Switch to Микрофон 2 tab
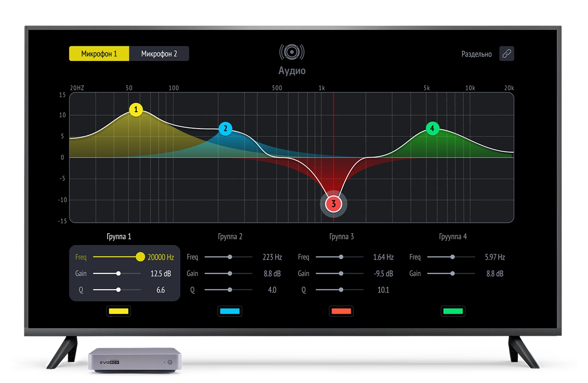This screenshot has height=383, width=588. tap(159, 54)
